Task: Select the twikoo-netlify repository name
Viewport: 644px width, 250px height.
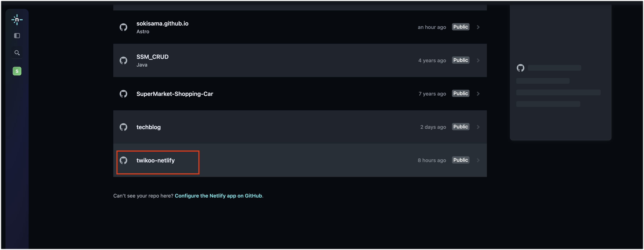Action: coord(155,160)
